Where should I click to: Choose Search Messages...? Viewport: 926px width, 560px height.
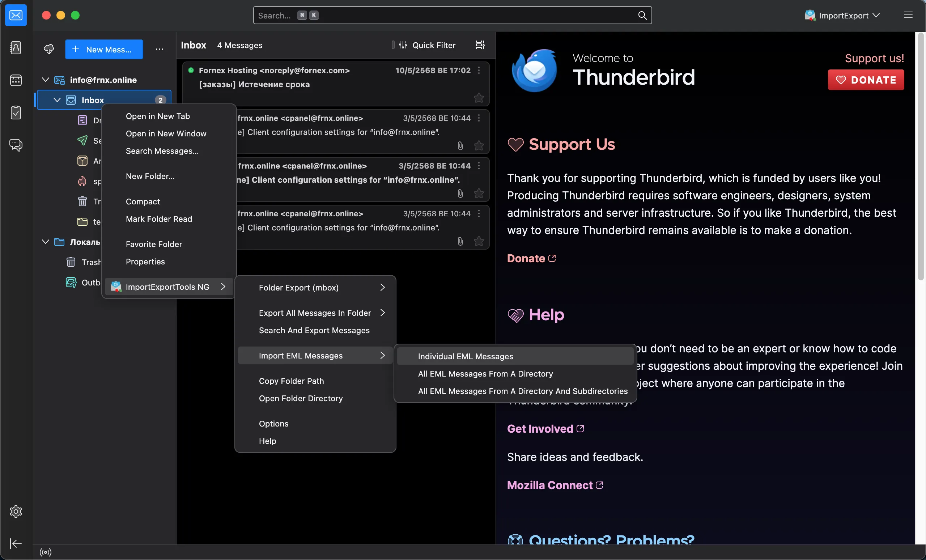click(x=169, y=151)
